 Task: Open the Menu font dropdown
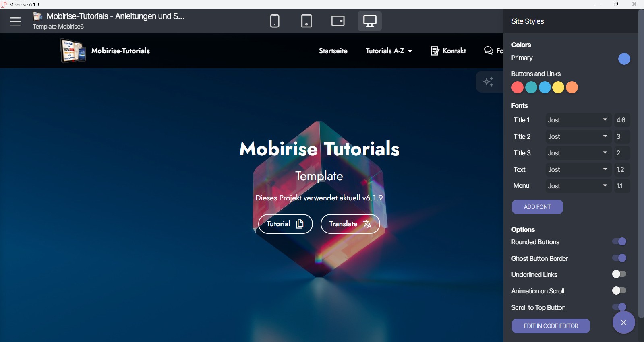pyautogui.click(x=578, y=186)
